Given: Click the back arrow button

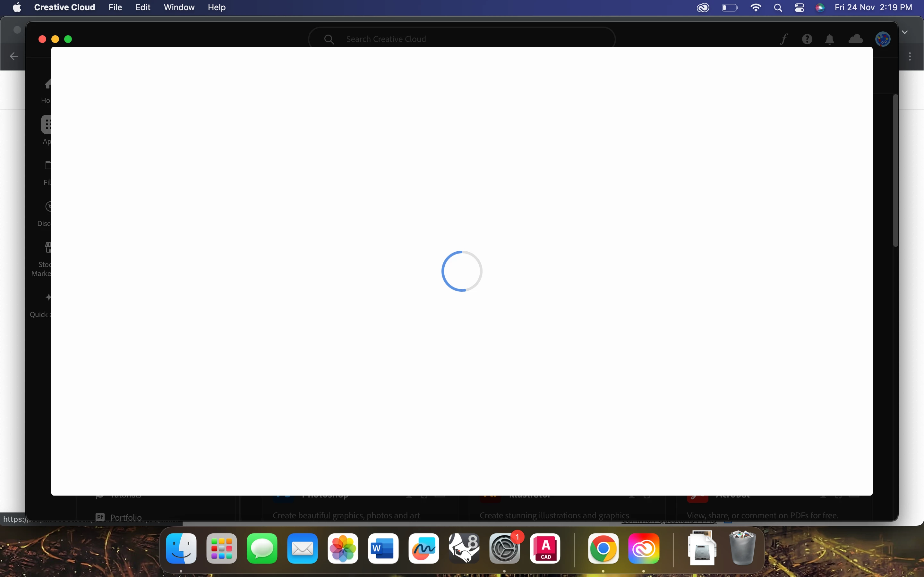Looking at the screenshot, I should pos(14,56).
